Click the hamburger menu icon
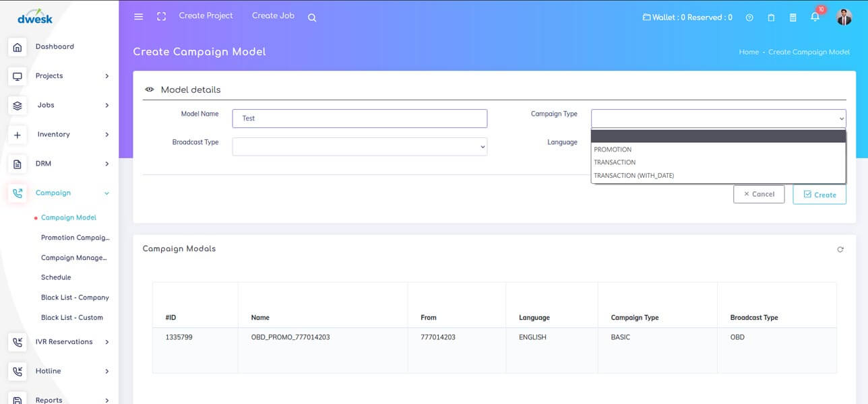 139,17
